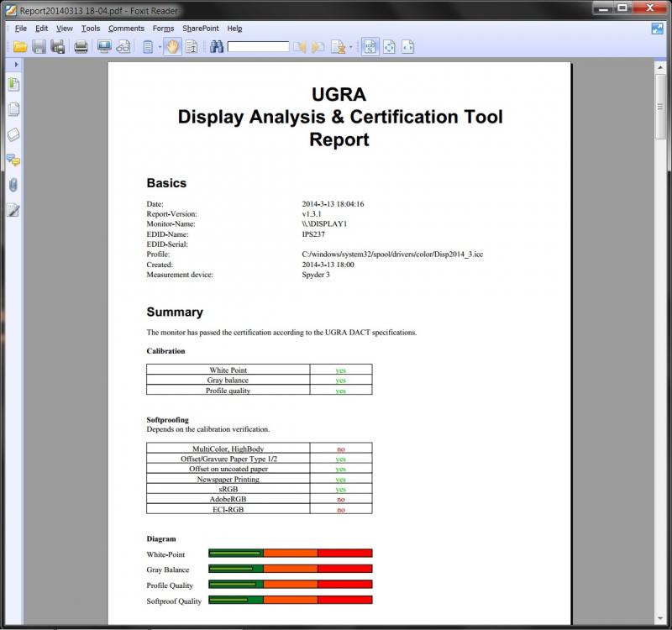Open the Tools menu
The height and width of the screenshot is (630, 672).
(91, 29)
